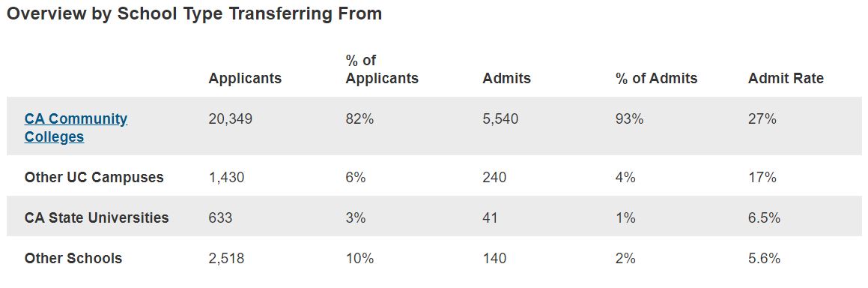Image resolution: width=868 pixels, height=288 pixels.
Task: Click the 93% of admits cell
Action: [x=629, y=118]
